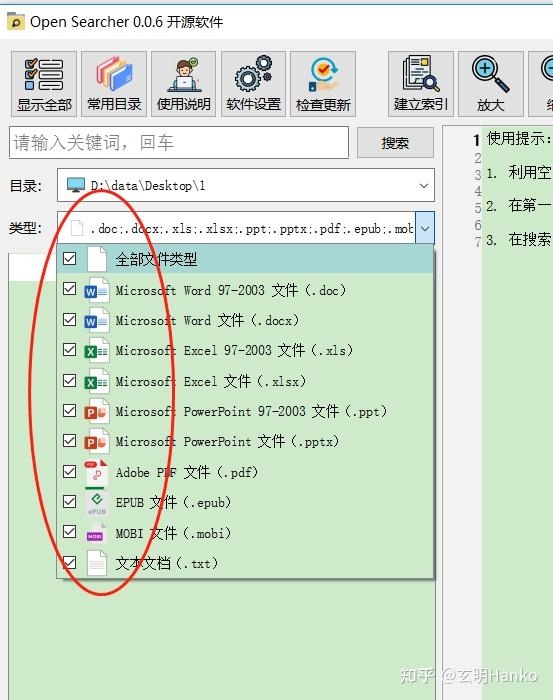Click the 搜索 search button

[x=395, y=143]
